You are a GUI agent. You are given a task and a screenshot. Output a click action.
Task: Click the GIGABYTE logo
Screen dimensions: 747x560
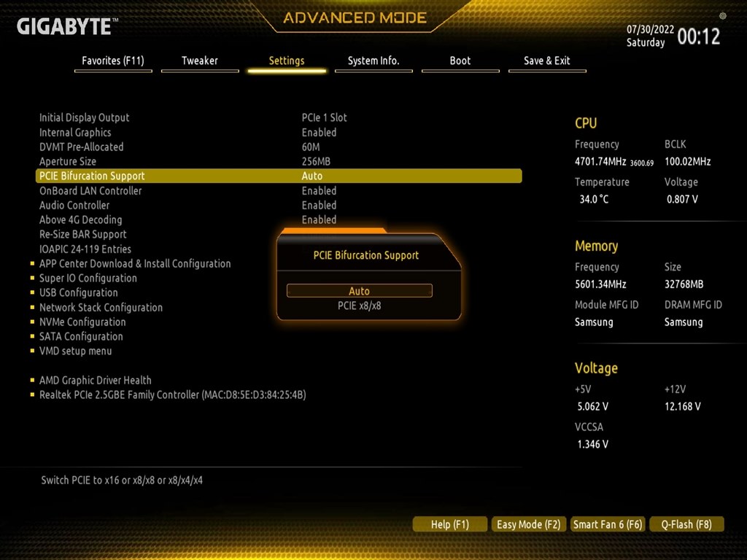click(x=66, y=26)
